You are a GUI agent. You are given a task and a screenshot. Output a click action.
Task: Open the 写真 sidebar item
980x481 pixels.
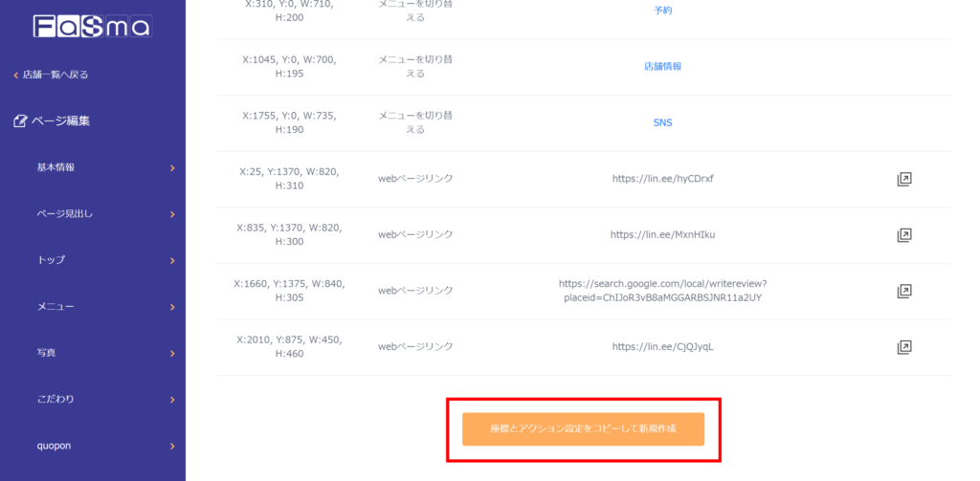(x=46, y=353)
